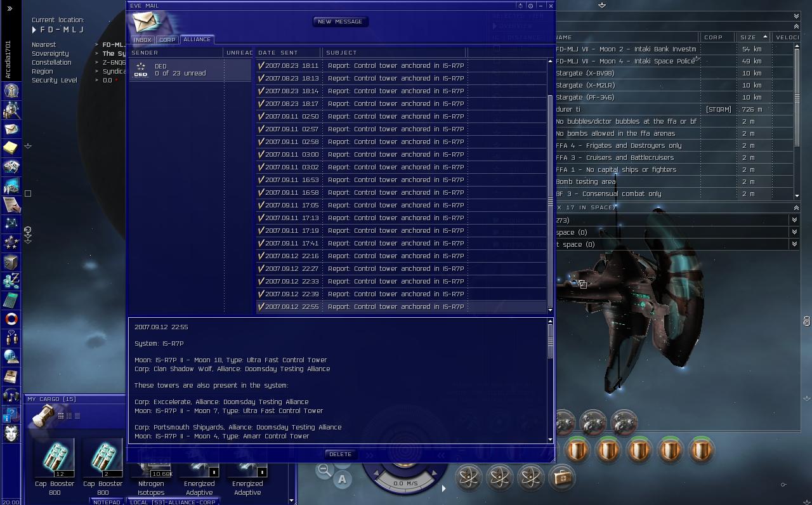The height and width of the screenshot is (505, 812).
Task: Sort mails by the Date Sent column header
Action: (x=289, y=53)
